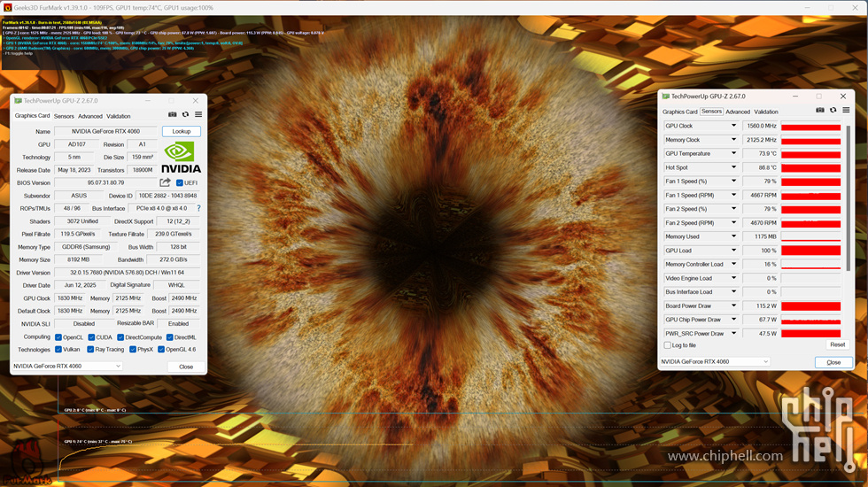Expand the Hot Spot sensor dropdown arrow
Screen dimensions: 868x487
(x=733, y=167)
